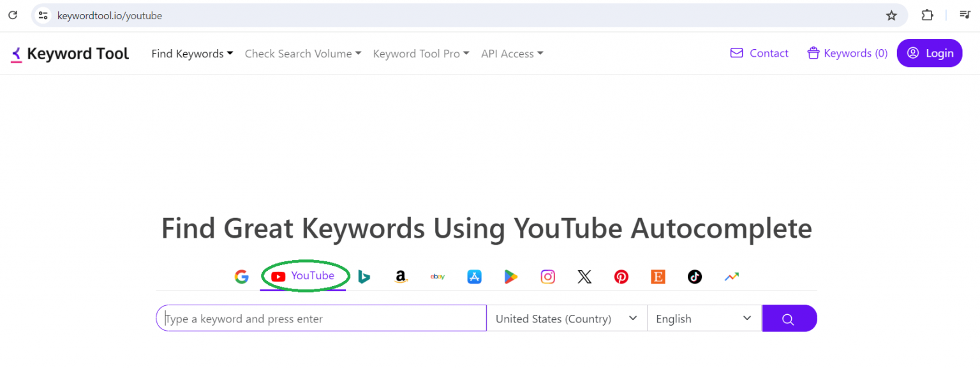Expand the Find Keywords menu
Screen dimensions: 980x369
(192, 54)
